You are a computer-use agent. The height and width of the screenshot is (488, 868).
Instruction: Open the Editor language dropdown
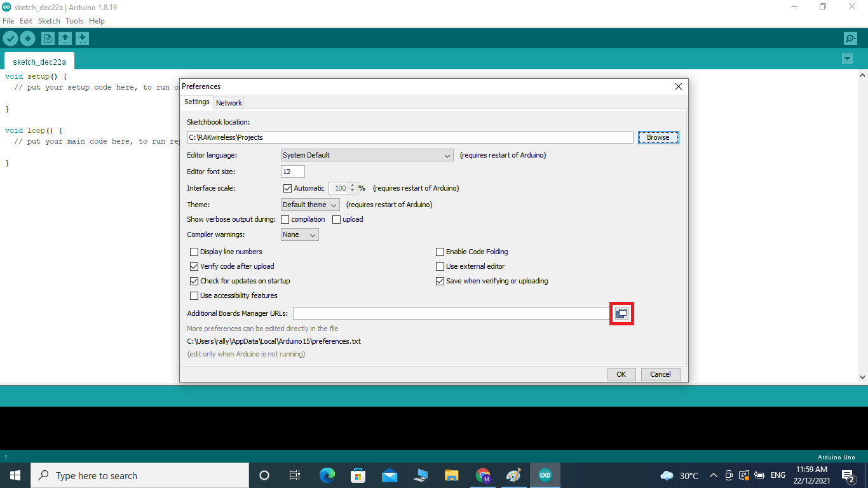(x=448, y=155)
